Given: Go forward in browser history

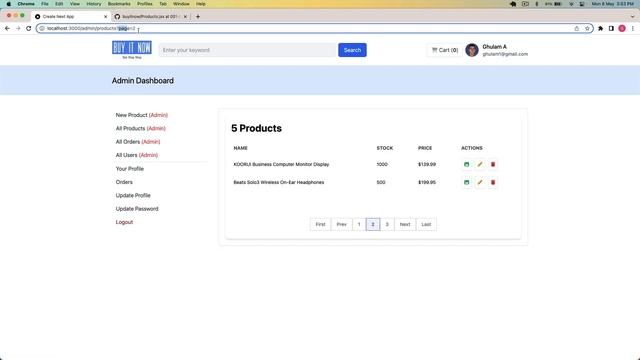Looking at the screenshot, I should click(x=18, y=28).
